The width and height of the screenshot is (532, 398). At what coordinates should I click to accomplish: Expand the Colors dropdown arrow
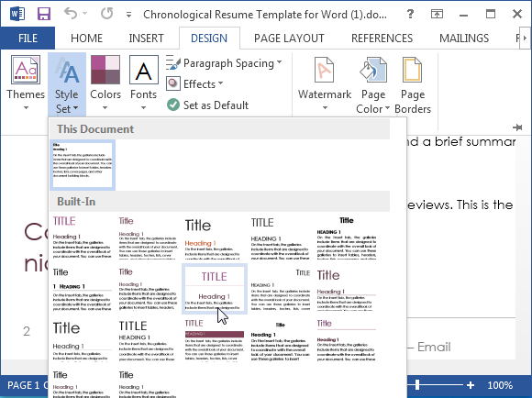[105, 108]
